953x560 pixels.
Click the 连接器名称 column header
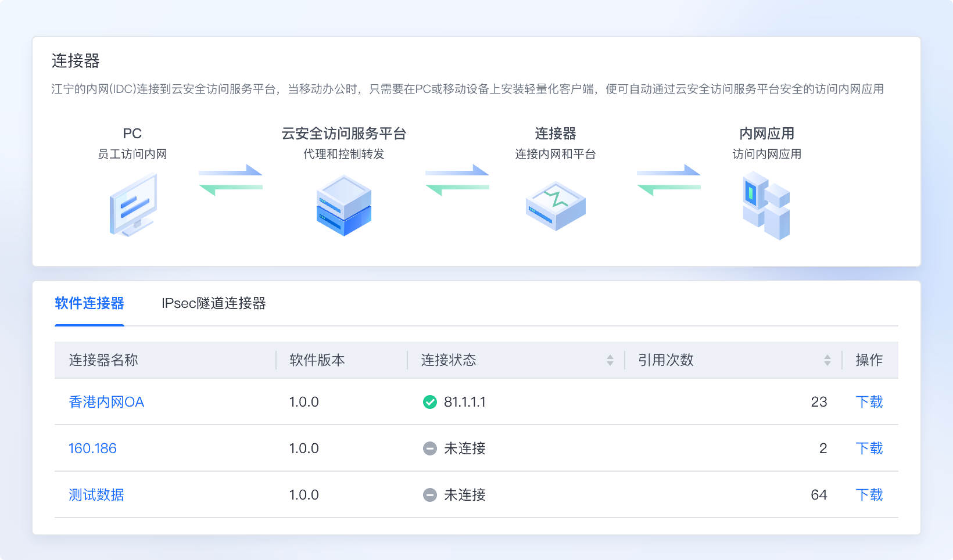(103, 360)
